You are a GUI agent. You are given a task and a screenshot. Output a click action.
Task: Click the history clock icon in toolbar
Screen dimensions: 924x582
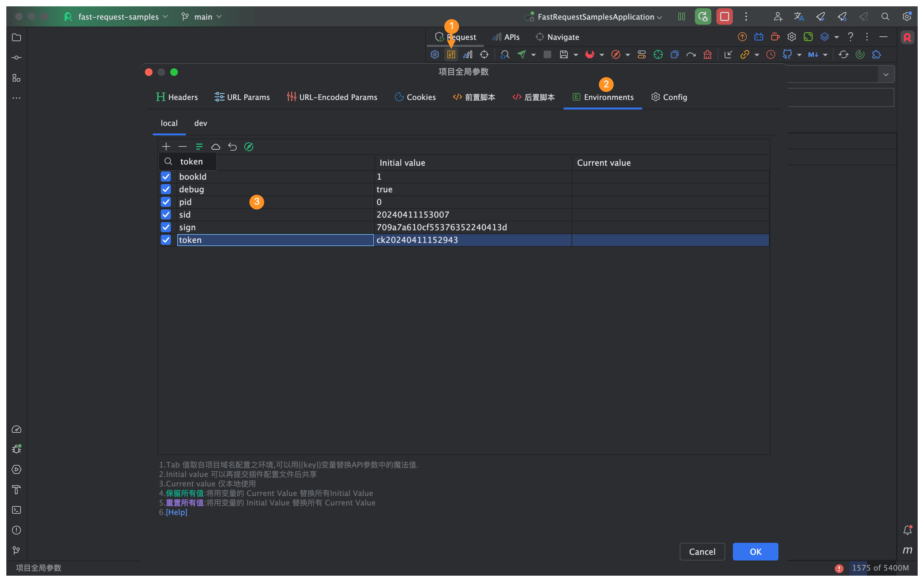771,54
